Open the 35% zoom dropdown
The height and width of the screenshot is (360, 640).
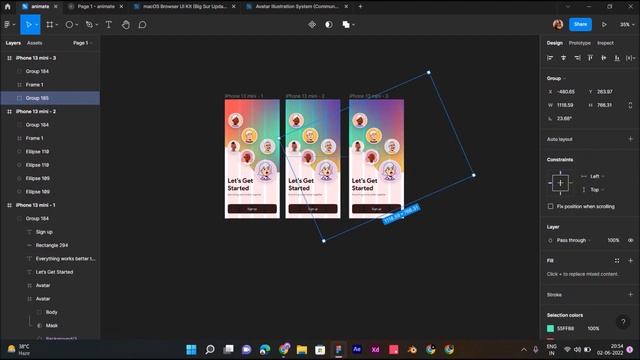click(627, 24)
